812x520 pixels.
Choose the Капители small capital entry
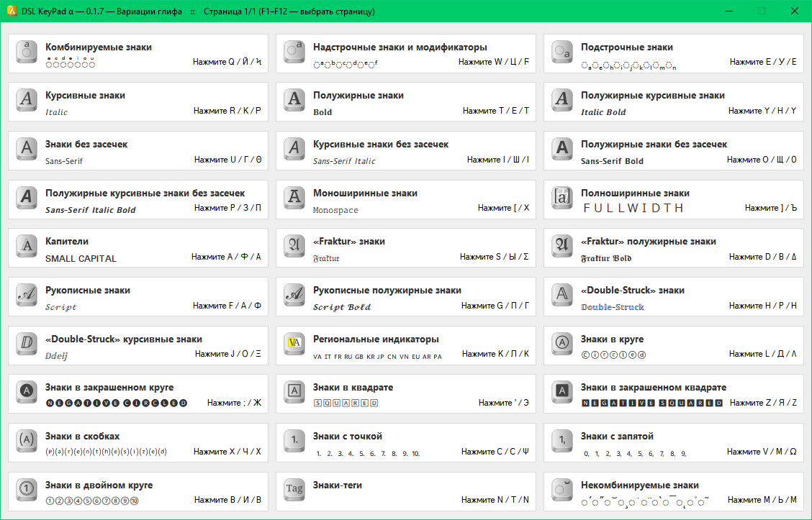coord(137,247)
